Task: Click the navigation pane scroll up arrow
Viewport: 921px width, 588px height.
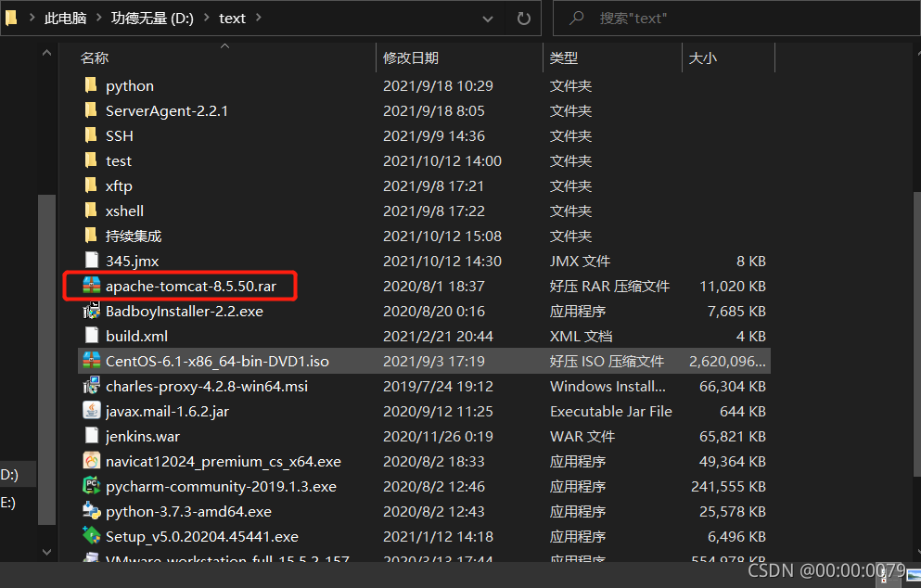Action: click(47, 54)
